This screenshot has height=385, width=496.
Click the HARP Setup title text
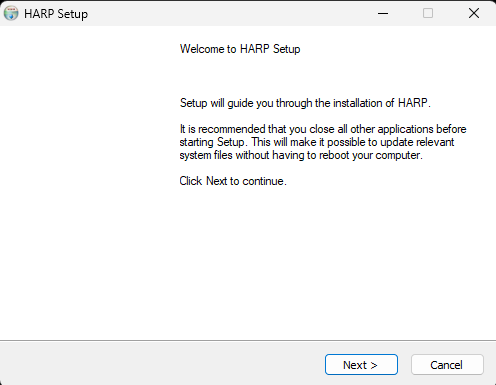56,14
